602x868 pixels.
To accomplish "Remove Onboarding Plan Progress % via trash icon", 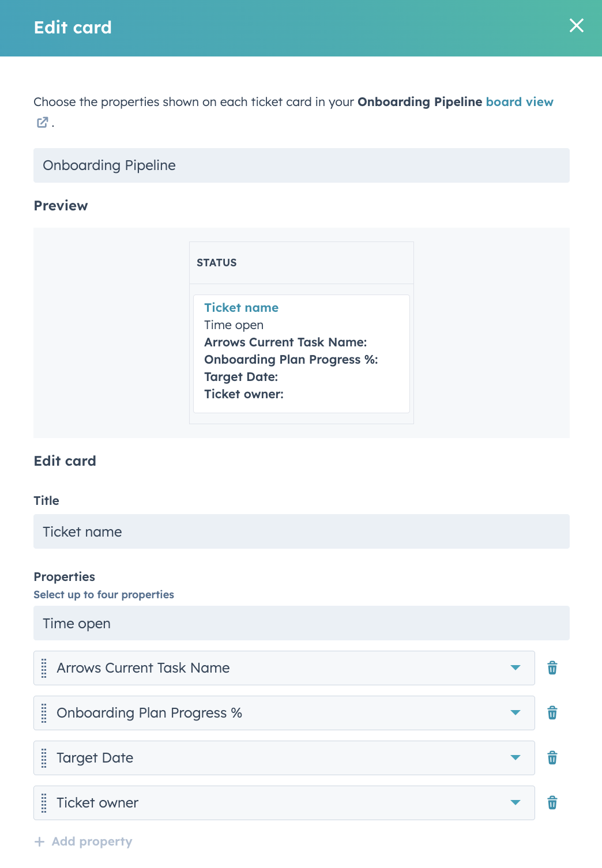I will pos(552,713).
